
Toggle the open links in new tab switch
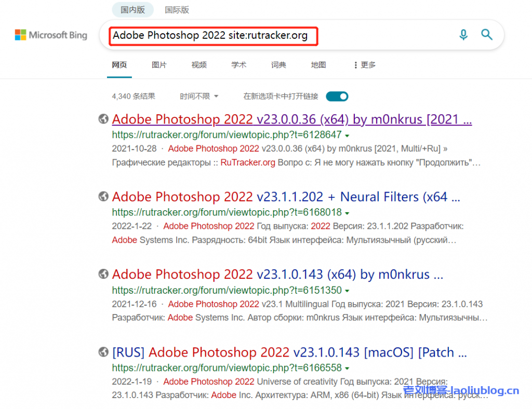click(337, 96)
